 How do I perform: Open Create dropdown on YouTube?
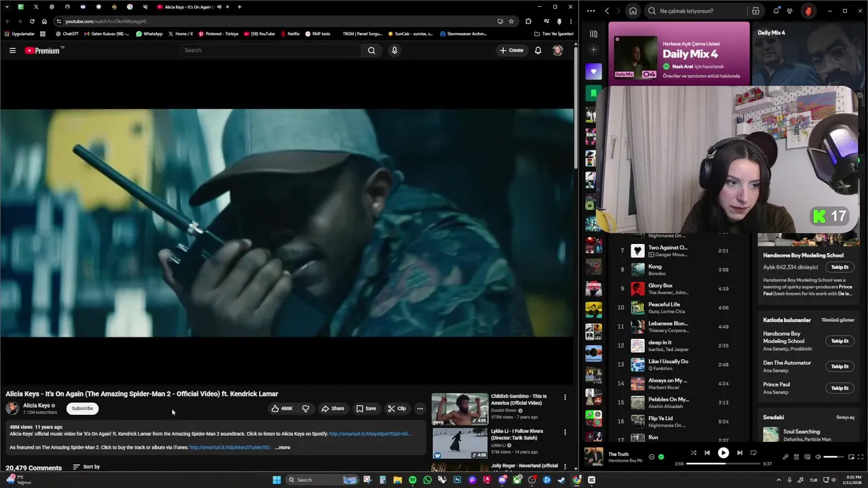pyautogui.click(x=511, y=50)
